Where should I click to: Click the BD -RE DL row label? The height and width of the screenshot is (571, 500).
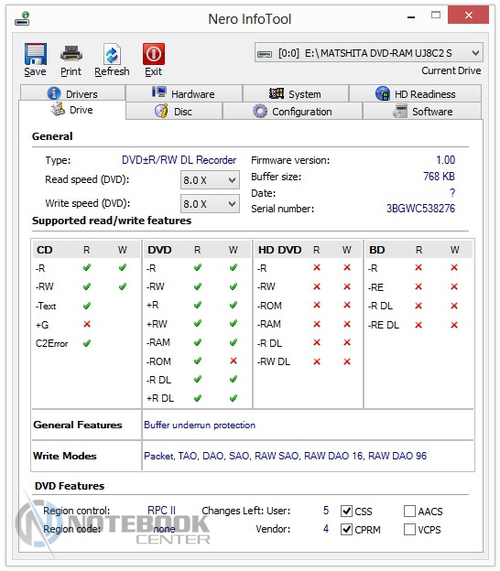pos(383,325)
